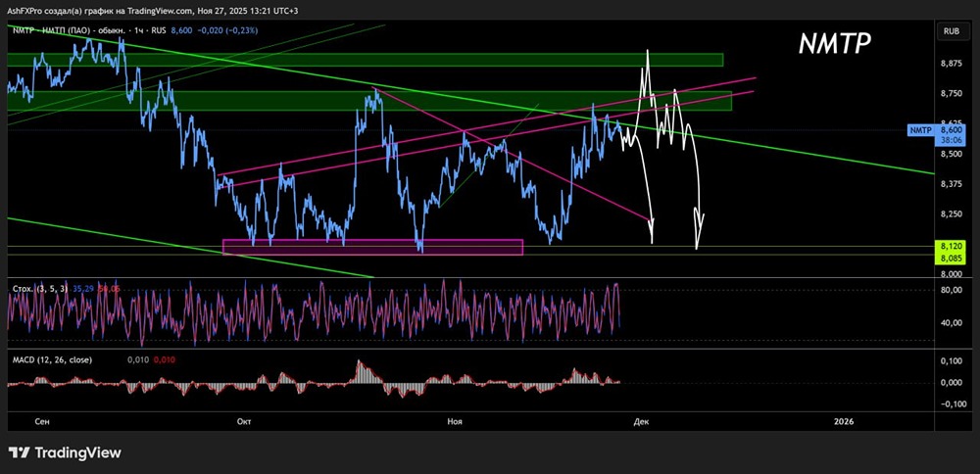Click the TradingView logo at bottom left

(65, 452)
